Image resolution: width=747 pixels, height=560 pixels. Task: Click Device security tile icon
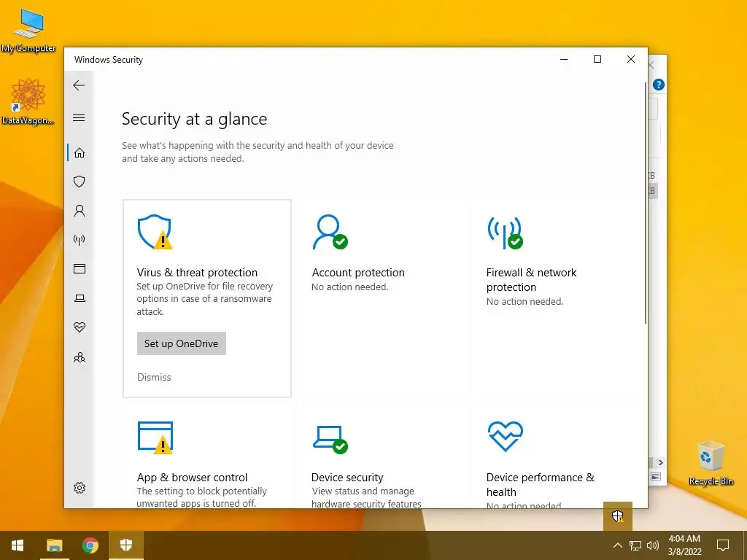pos(330,439)
